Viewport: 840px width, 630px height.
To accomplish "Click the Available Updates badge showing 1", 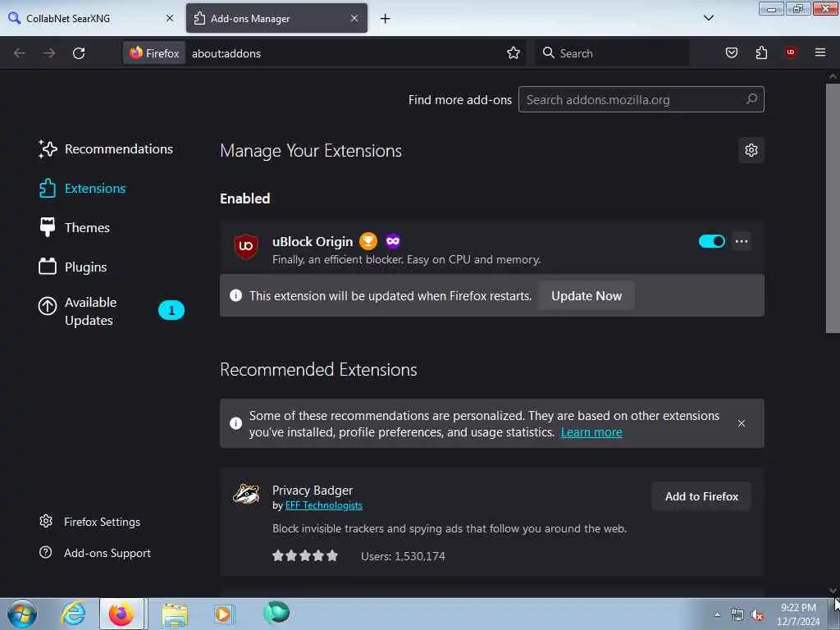I will 171,310.
